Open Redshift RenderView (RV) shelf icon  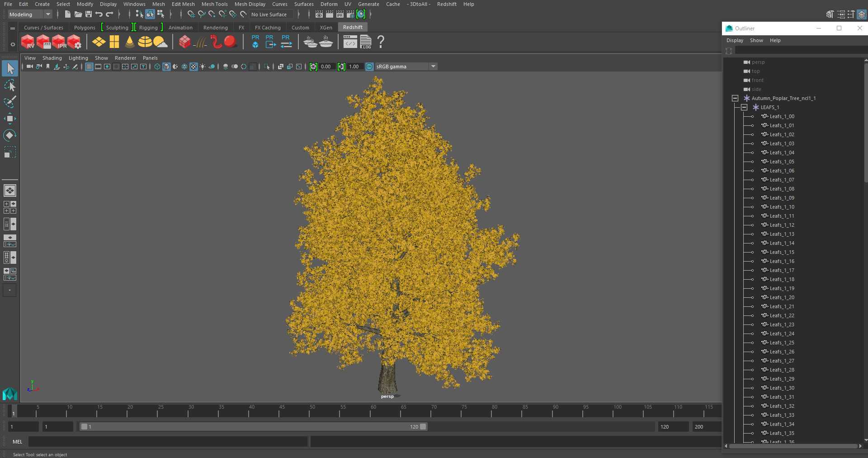coord(28,42)
